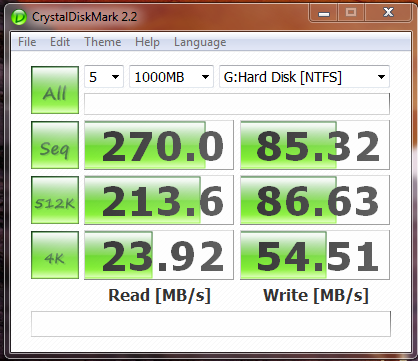Viewport: 418px width, 361px height.
Task: Click the comment text box at bottom
Action: coord(211,324)
